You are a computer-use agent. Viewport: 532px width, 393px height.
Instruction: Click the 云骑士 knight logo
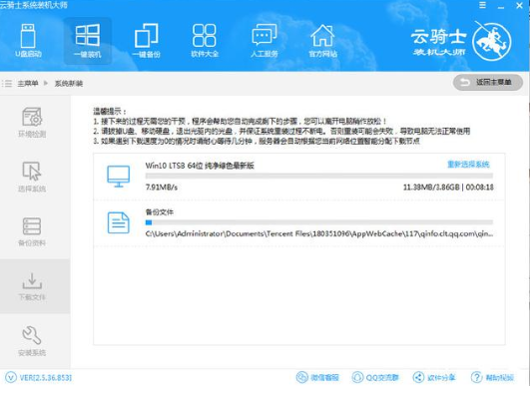pyautogui.click(x=491, y=42)
